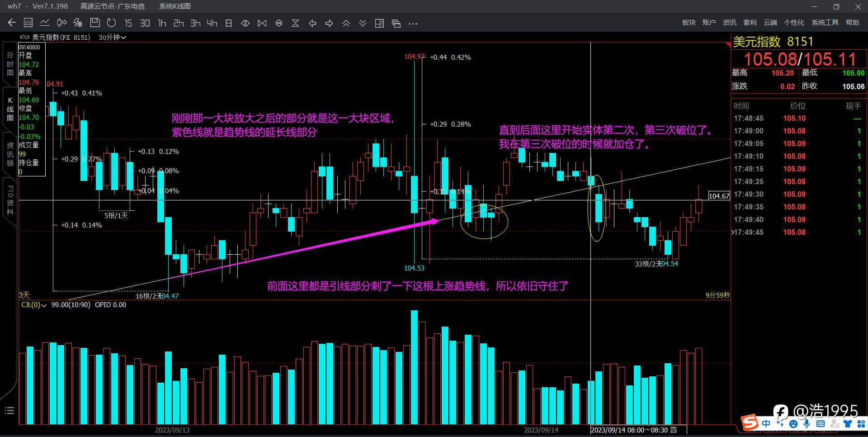868x437 pixels.
Task: Click the 104.67 price axis label
Action: [x=719, y=196]
